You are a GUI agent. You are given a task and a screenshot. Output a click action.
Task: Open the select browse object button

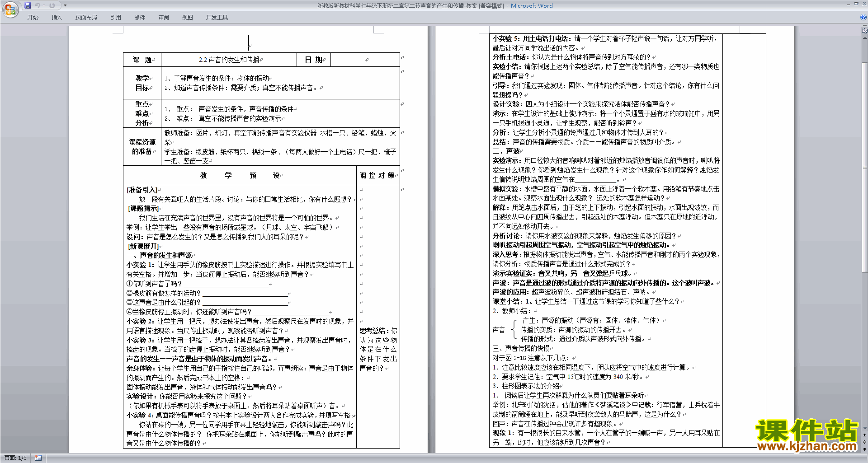coord(864,442)
